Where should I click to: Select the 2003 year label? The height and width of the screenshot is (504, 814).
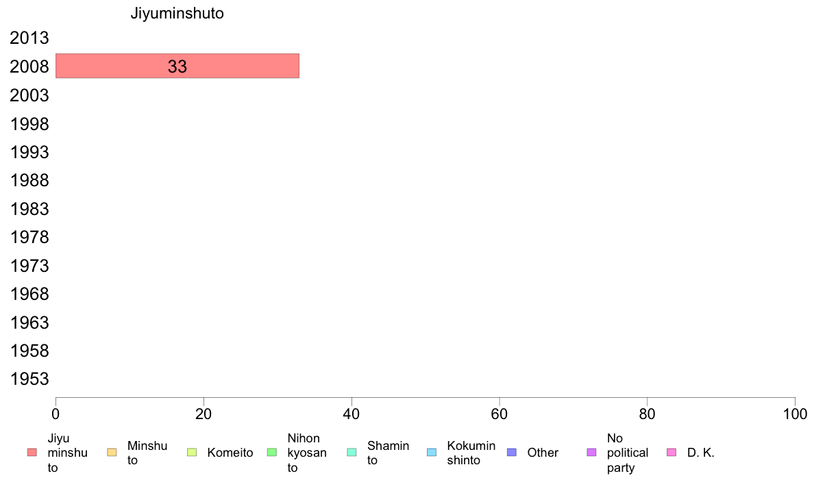29,95
